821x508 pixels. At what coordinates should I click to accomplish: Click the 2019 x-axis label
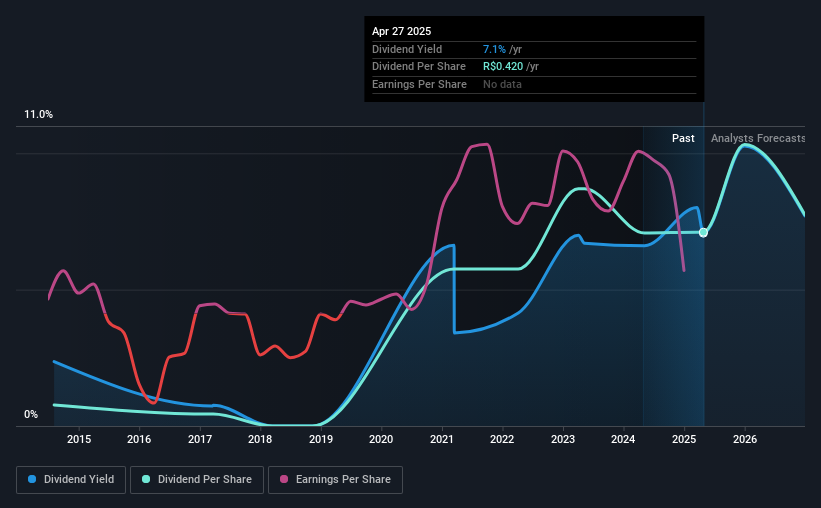[x=321, y=439]
